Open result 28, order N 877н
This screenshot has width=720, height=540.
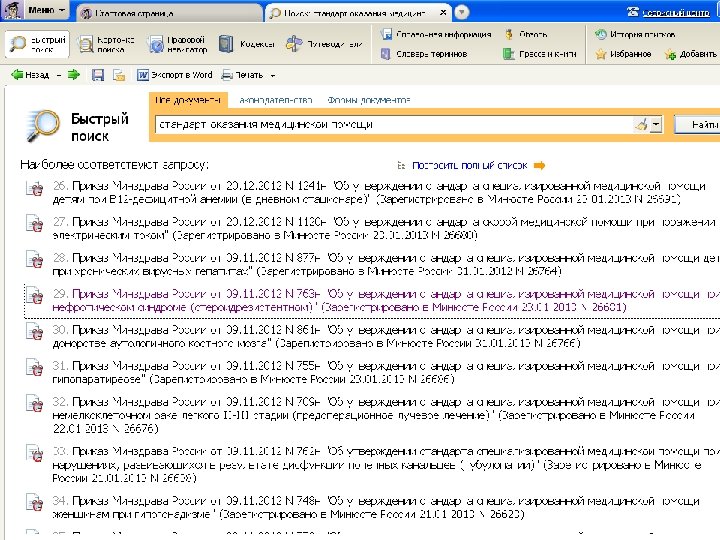click(386, 264)
